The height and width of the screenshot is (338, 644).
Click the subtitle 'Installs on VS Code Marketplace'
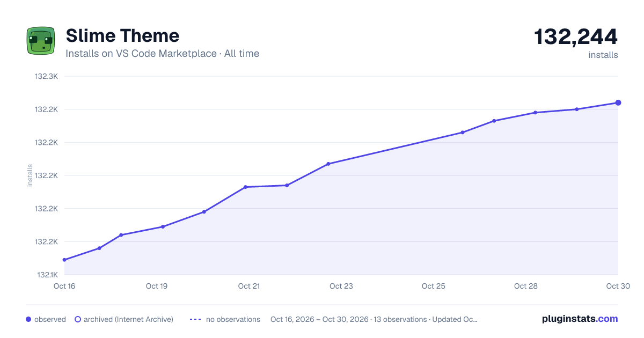coord(141,54)
